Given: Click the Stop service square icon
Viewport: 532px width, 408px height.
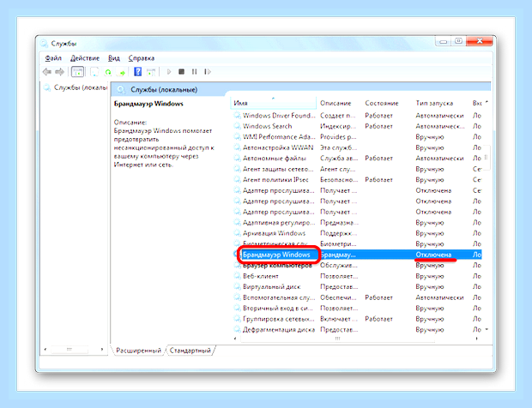Looking at the screenshot, I should (x=182, y=72).
